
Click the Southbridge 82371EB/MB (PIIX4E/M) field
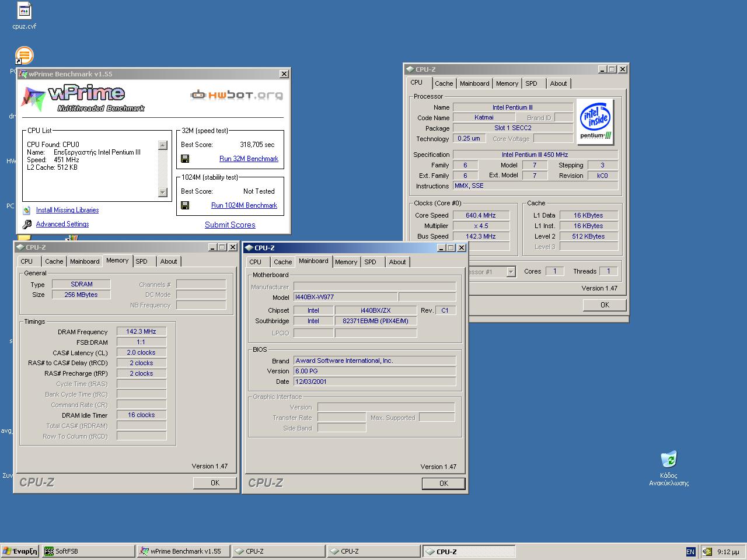(376, 321)
